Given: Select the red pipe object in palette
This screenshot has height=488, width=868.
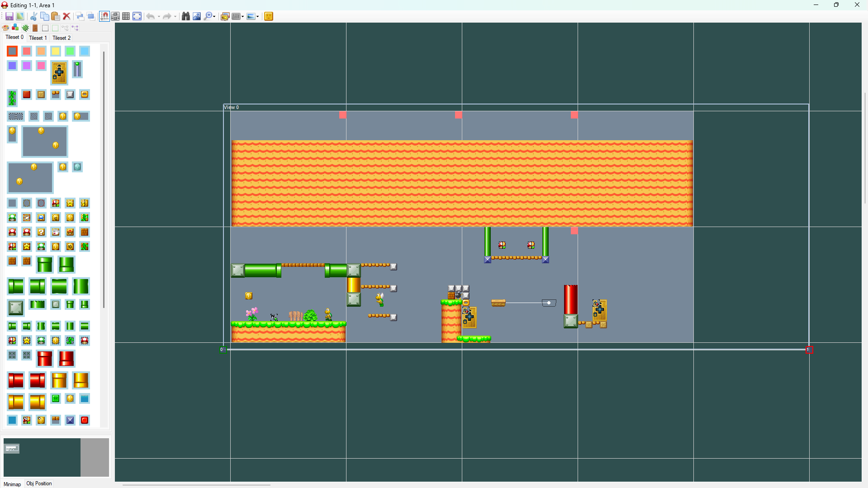Looking at the screenshot, I should pos(45,359).
